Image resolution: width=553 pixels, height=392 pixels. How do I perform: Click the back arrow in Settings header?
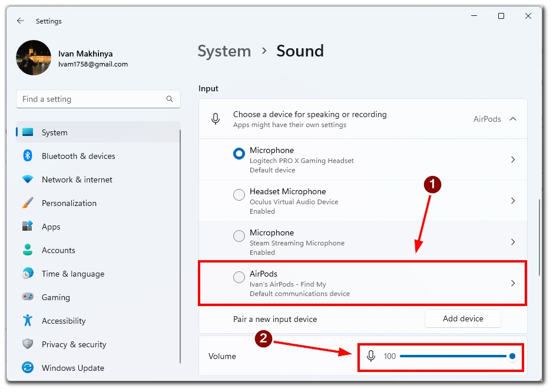tap(21, 21)
